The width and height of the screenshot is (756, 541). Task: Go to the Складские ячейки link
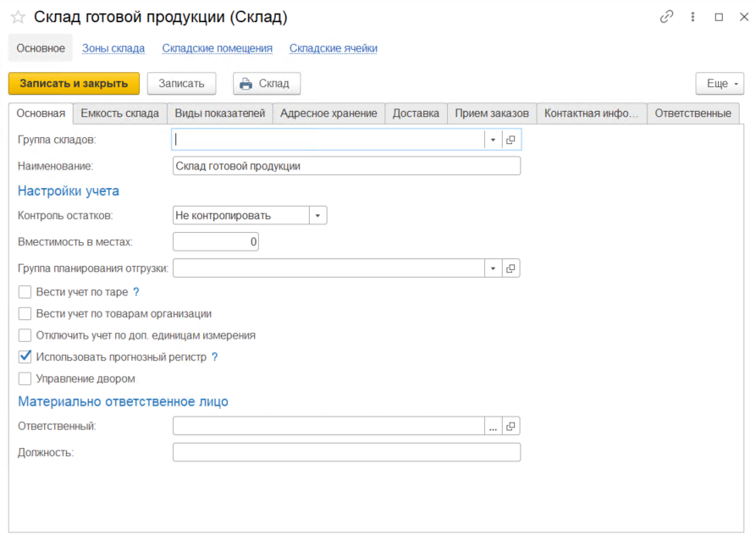[333, 48]
